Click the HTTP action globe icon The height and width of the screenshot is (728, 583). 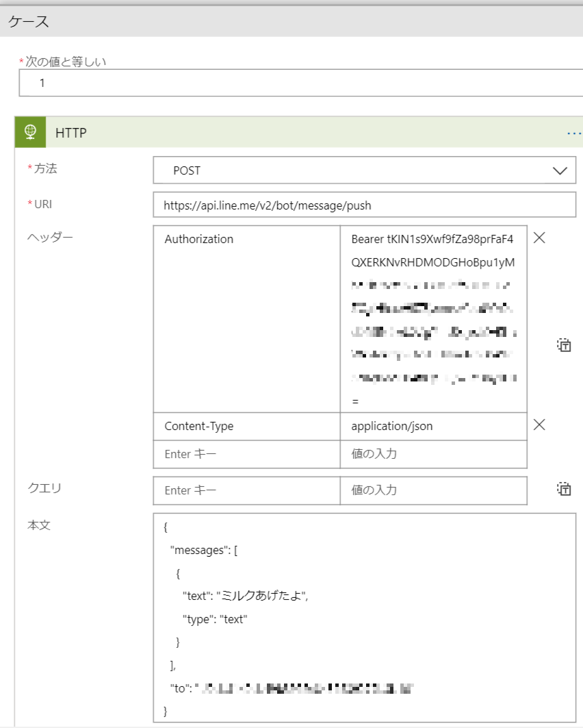[x=30, y=132]
